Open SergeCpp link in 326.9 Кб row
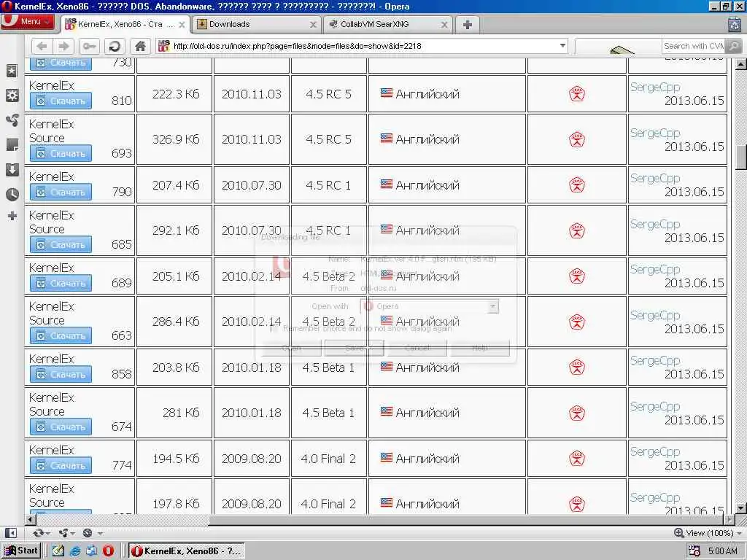The height and width of the screenshot is (560, 747). 655,133
